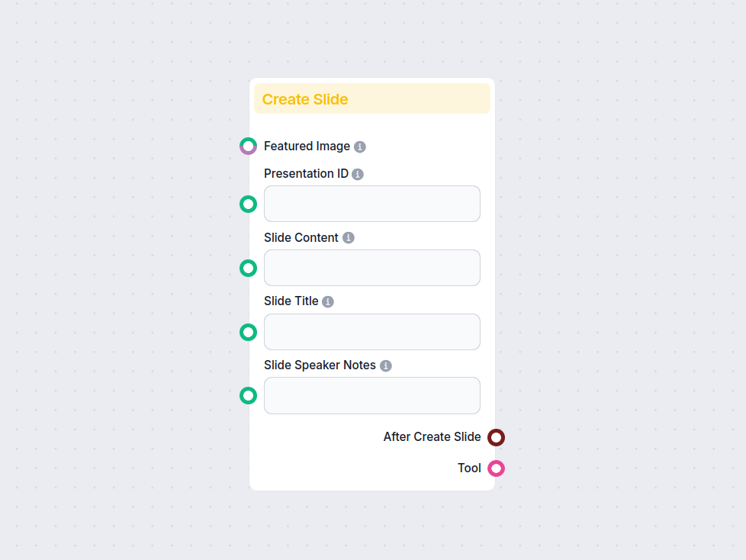Focus the Slide Title text field
Screen dimensions: 746x560
pos(371,332)
